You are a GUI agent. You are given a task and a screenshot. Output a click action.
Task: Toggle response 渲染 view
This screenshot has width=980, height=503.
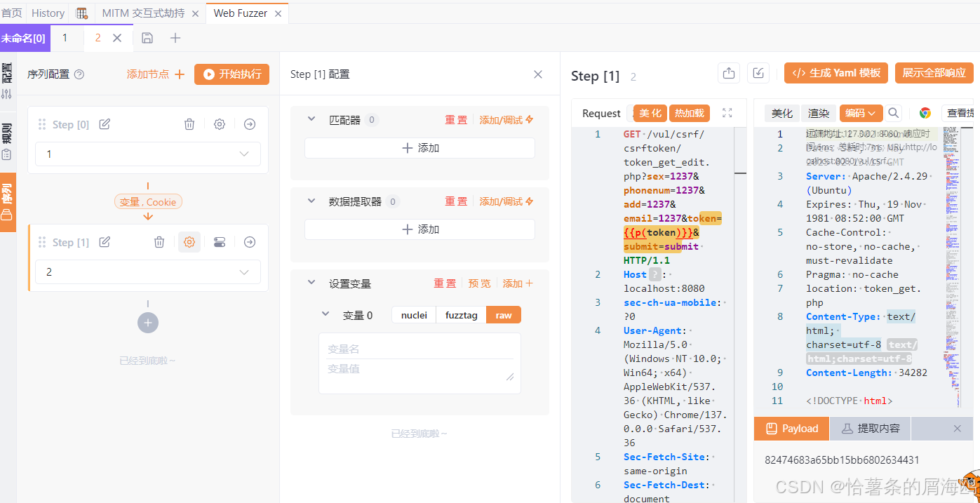pos(819,113)
